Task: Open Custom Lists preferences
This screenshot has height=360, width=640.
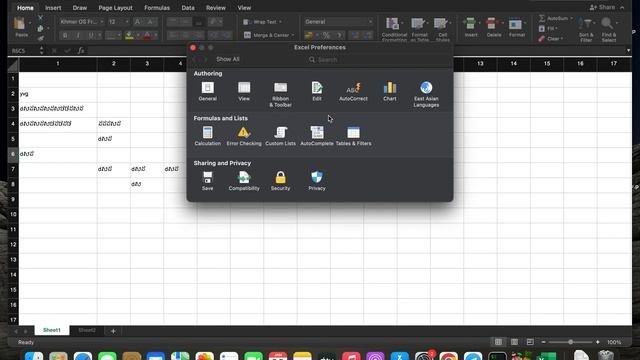Action: pyautogui.click(x=280, y=136)
